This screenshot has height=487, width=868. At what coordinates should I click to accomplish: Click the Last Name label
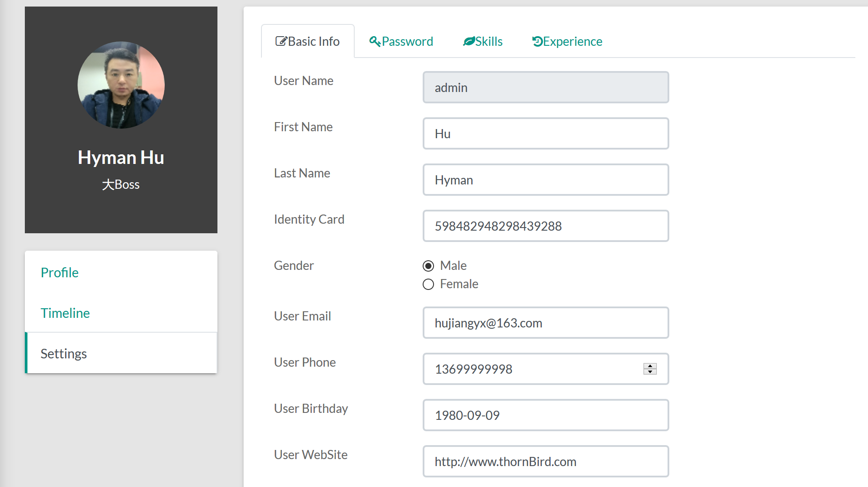(302, 173)
